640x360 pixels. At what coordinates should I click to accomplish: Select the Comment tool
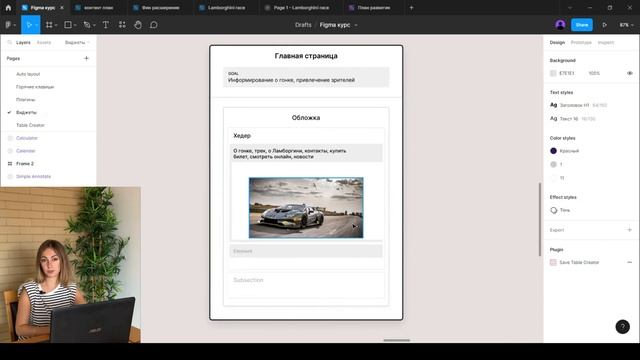153,25
